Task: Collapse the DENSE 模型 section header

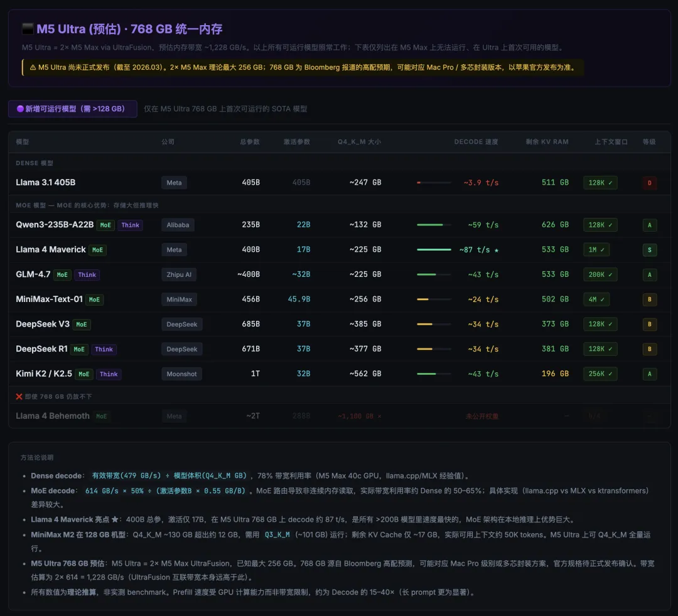Action: 35,163
